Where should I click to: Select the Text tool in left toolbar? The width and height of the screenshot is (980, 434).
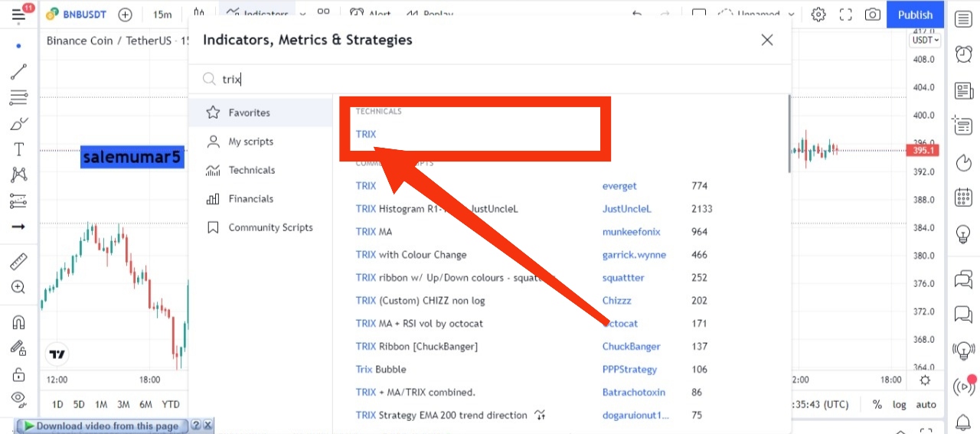pos(18,149)
